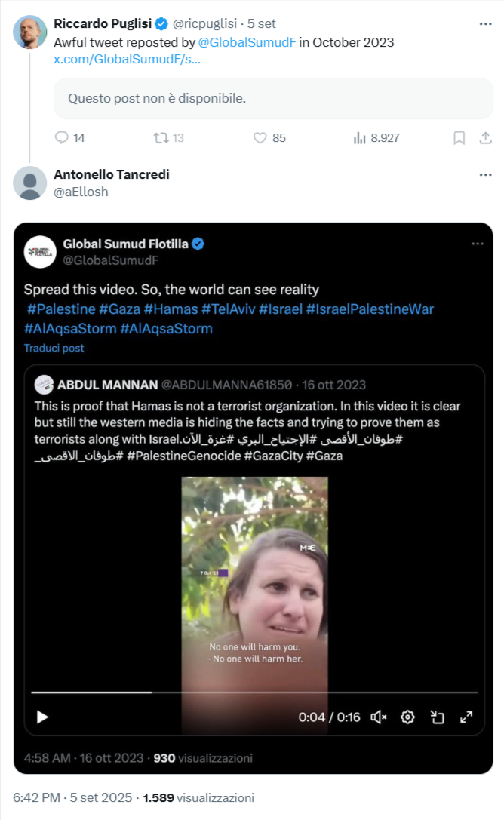The image size is (504, 820).
Task: Bookmark Riccardo Puglisi's post
Action: tap(459, 137)
